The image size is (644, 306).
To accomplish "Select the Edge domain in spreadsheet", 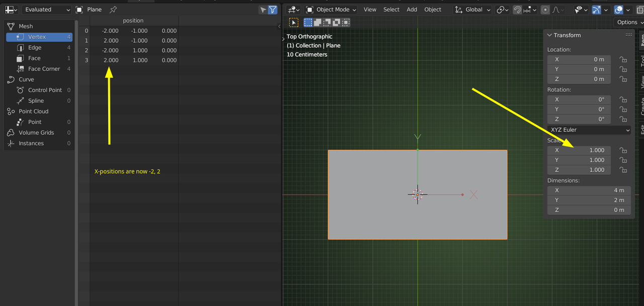I will (35, 48).
